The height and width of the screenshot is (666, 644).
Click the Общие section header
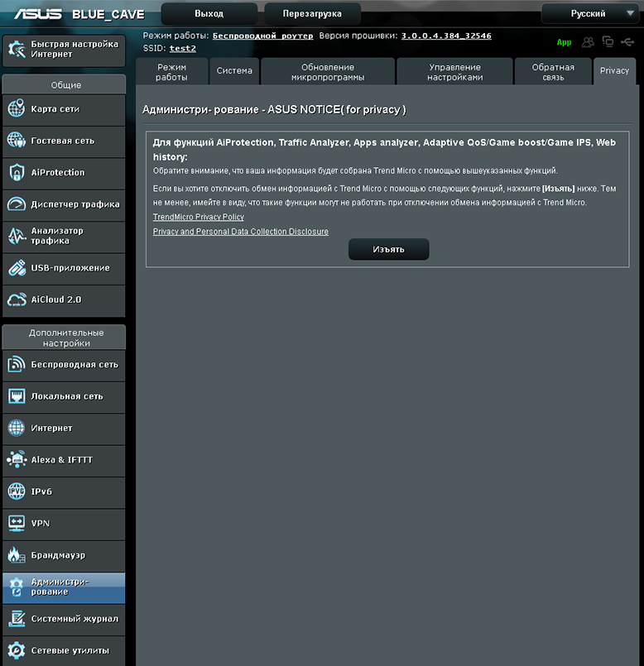[65, 84]
